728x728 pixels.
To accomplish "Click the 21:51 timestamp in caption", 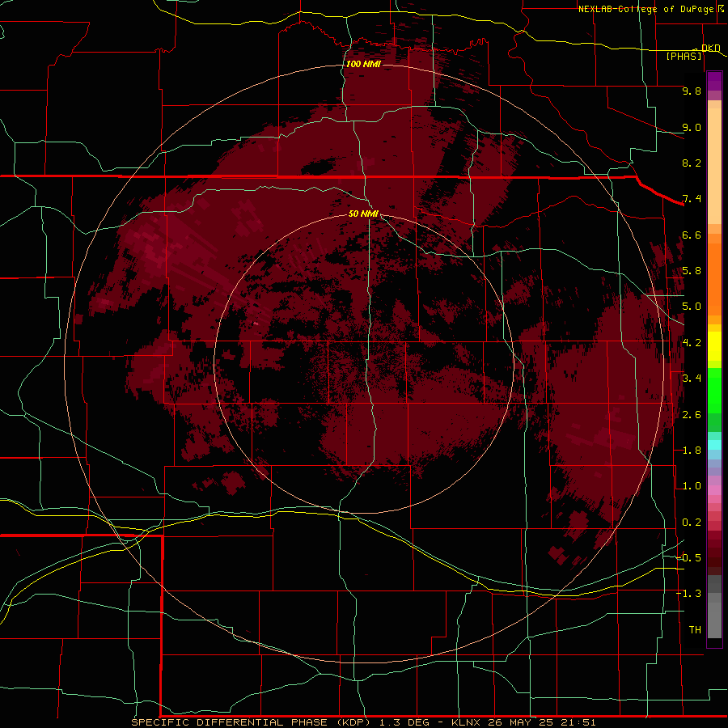I will click(579, 722).
